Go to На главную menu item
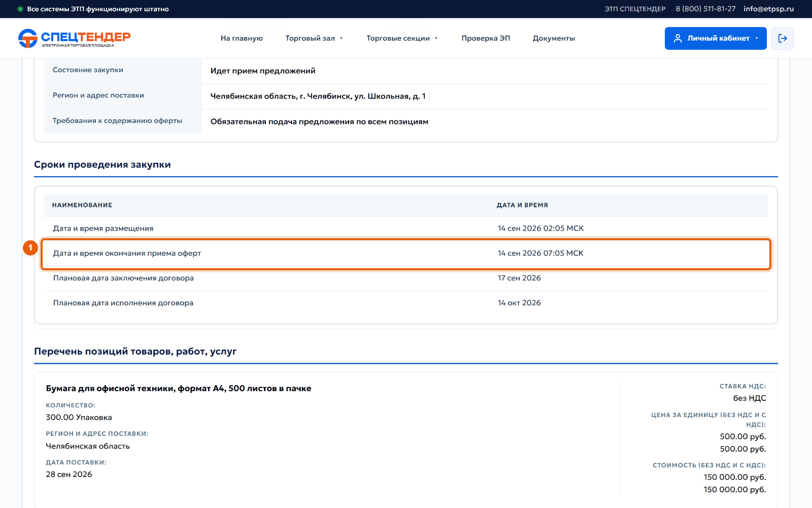This screenshot has width=812, height=508. [242, 38]
